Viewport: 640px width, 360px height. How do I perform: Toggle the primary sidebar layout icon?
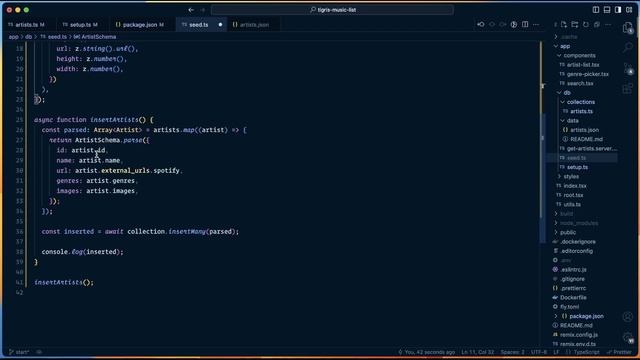(x=596, y=10)
